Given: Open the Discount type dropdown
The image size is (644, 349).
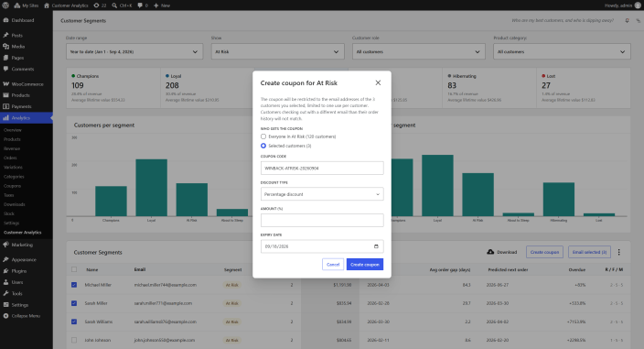Looking at the screenshot, I should point(322,194).
